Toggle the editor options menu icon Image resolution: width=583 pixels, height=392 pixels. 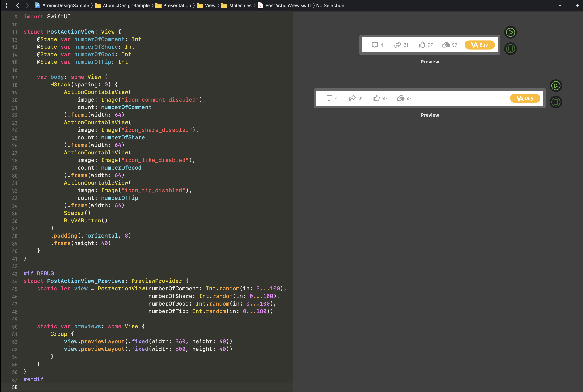pos(562,5)
